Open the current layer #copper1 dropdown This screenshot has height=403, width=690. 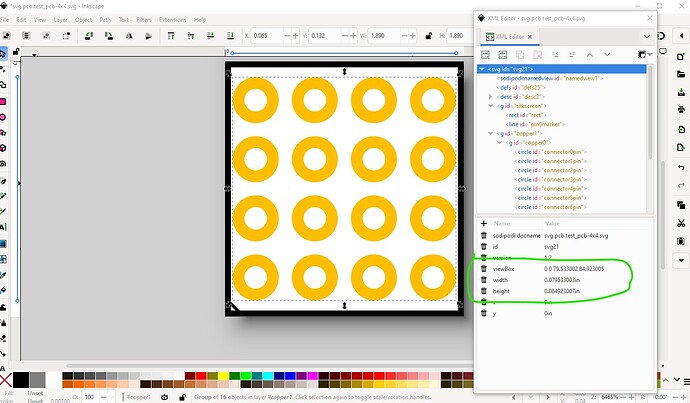(x=139, y=397)
